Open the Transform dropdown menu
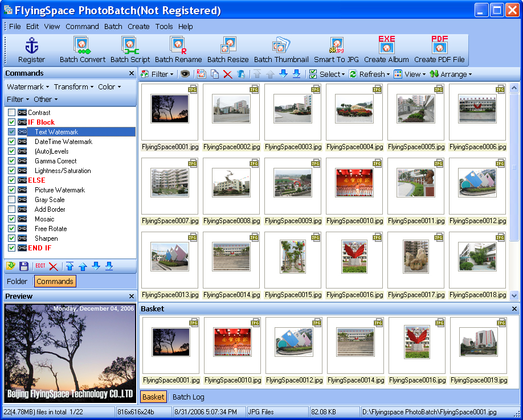The height and width of the screenshot is (420, 523). pos(73,87)
